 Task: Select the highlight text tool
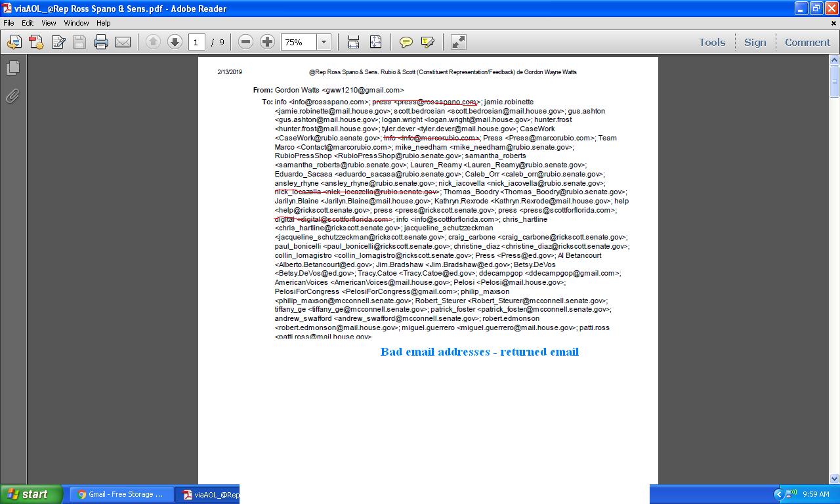pyautogui.click(x=428, y=42)
